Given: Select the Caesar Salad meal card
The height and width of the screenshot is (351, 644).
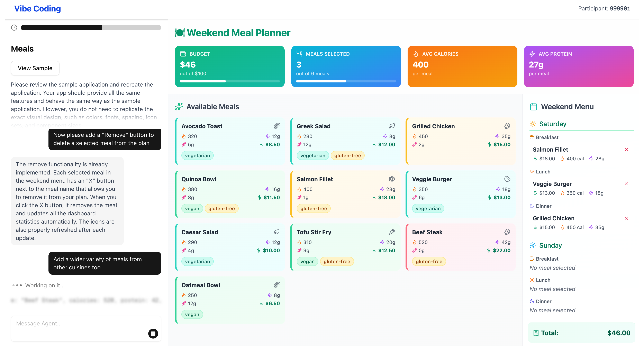Looking at the screenshot, I should pos(230,247).
